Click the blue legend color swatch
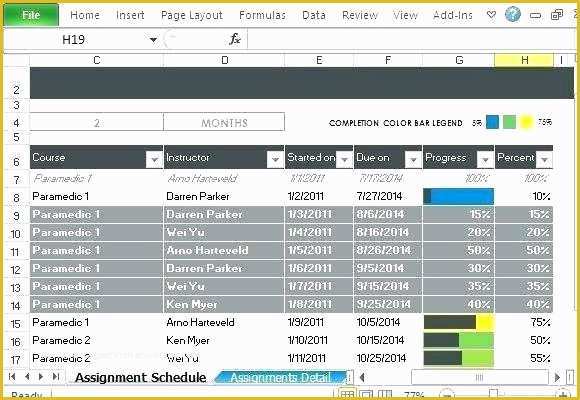580x400 pixels. pos(492,122)
